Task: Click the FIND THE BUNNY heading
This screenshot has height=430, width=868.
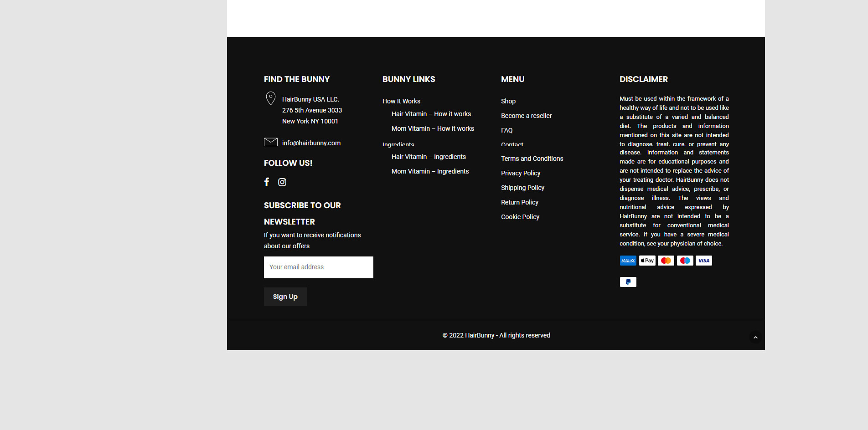Action: (x=297, y=79)
